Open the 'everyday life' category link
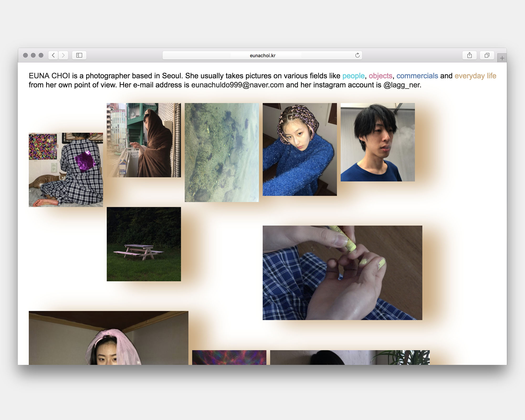Image resolution: width=525 pixels, height=420 pixels. [x=475, y=76]
